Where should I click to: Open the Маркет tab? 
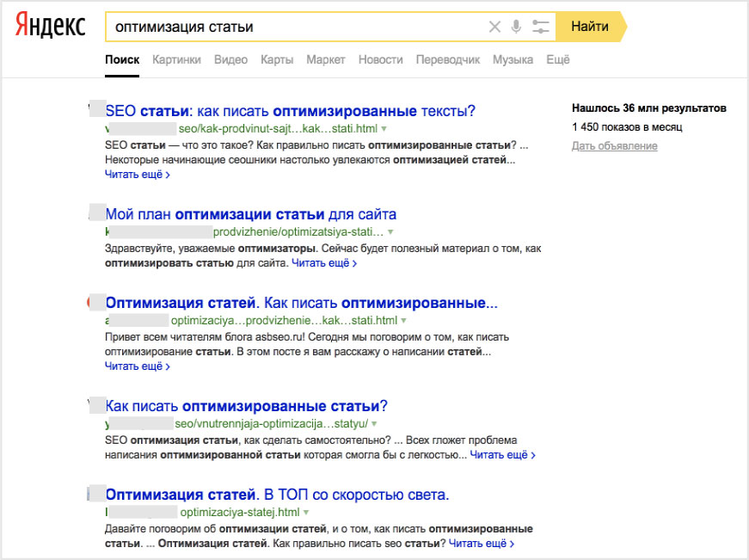(326, 59)
